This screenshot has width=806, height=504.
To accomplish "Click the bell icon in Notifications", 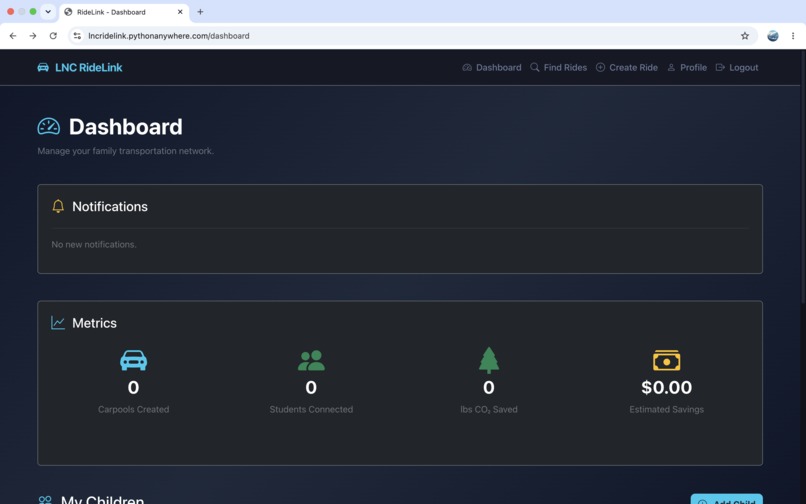I will pyautogui.click(x=58, y=206).
